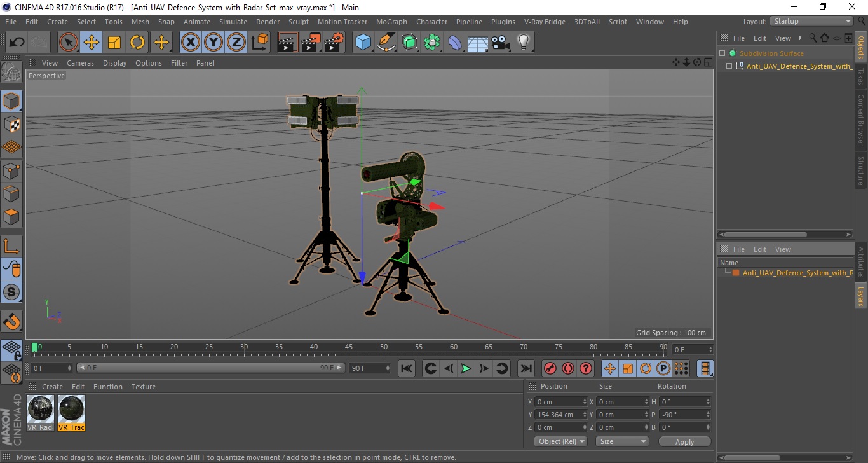
Task: Switch to Takes side tab
Action: tap(860, 76)
